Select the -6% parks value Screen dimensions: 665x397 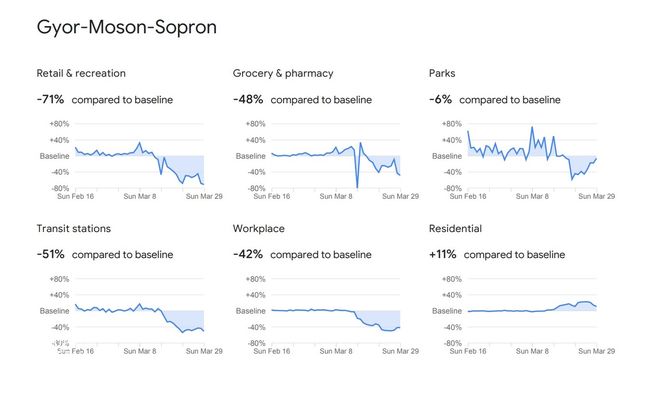[440, 100]
